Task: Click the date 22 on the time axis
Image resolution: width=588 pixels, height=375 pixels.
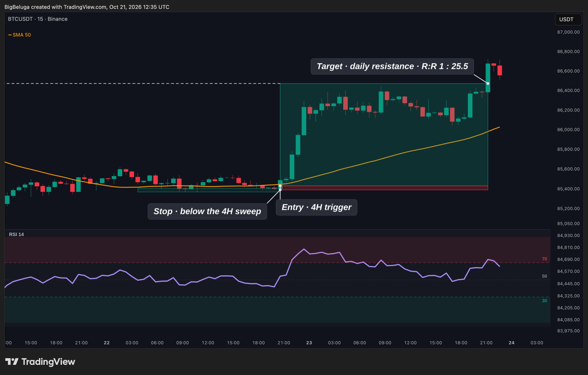Action: coord(107,343)
